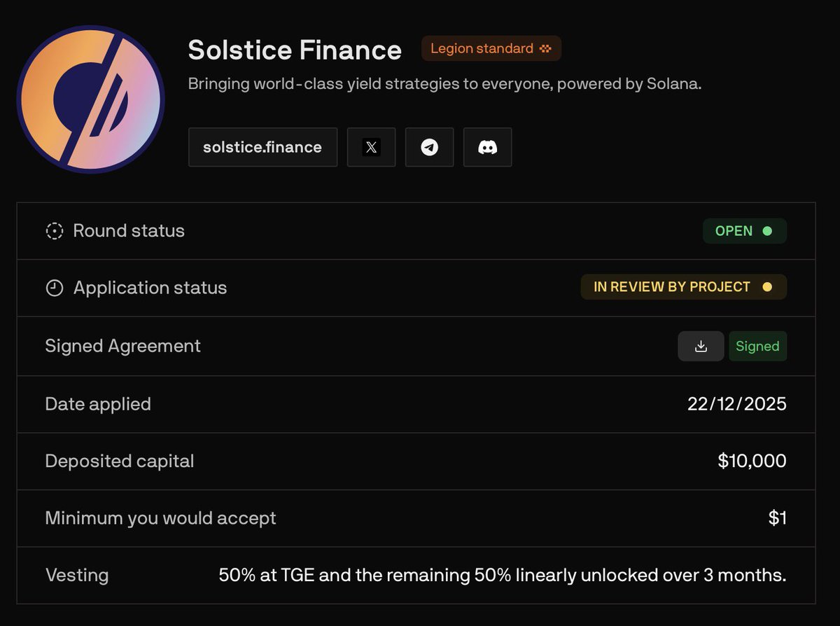Click the Round status dashed-circle icon
The width and height of the screenshot is (840, 626).
tap(54, 231)
